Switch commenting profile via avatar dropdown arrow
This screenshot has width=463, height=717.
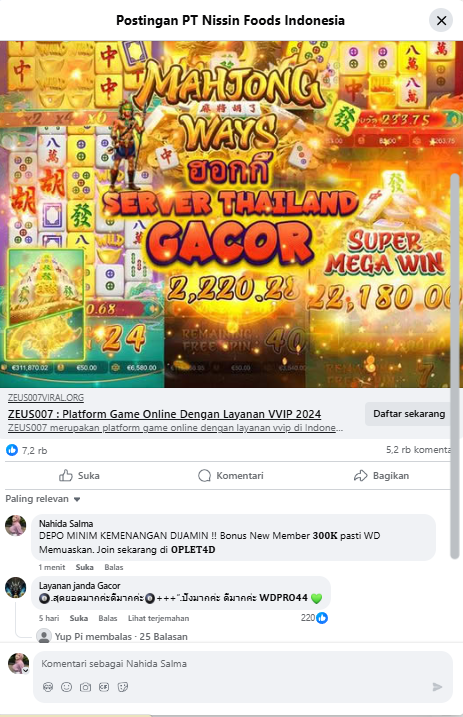[x=26, y=670]
